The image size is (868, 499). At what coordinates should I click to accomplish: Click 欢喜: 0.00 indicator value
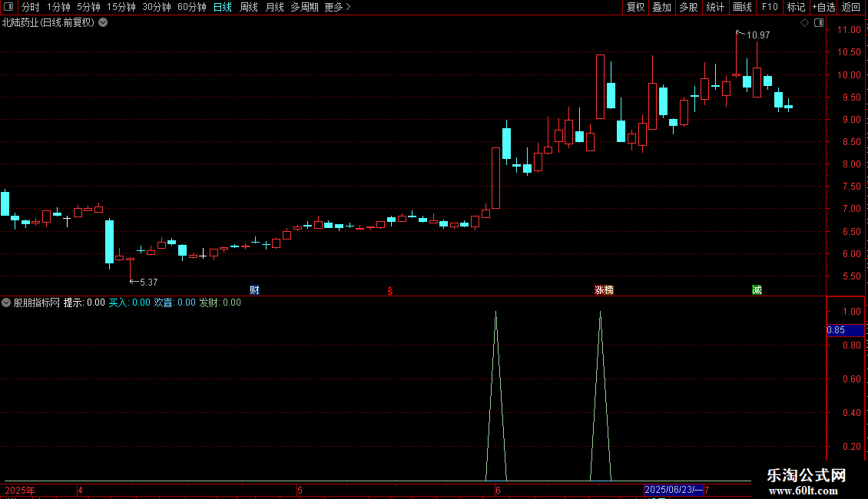[174, 302]
